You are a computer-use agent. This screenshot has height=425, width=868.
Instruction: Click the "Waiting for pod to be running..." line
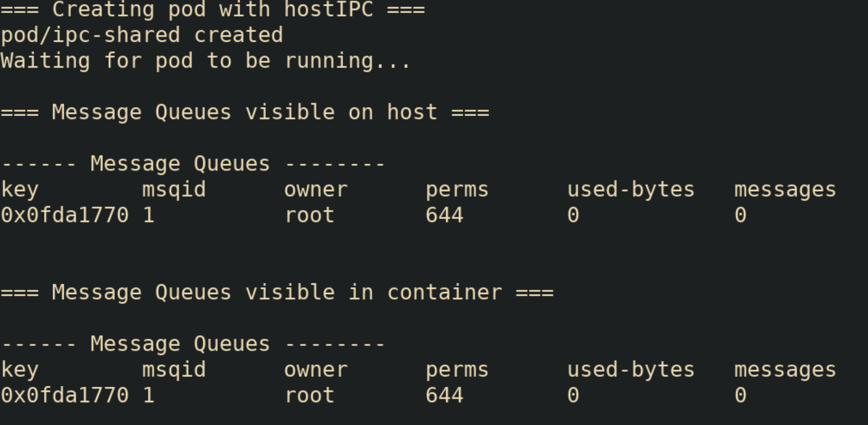[206, 61]
